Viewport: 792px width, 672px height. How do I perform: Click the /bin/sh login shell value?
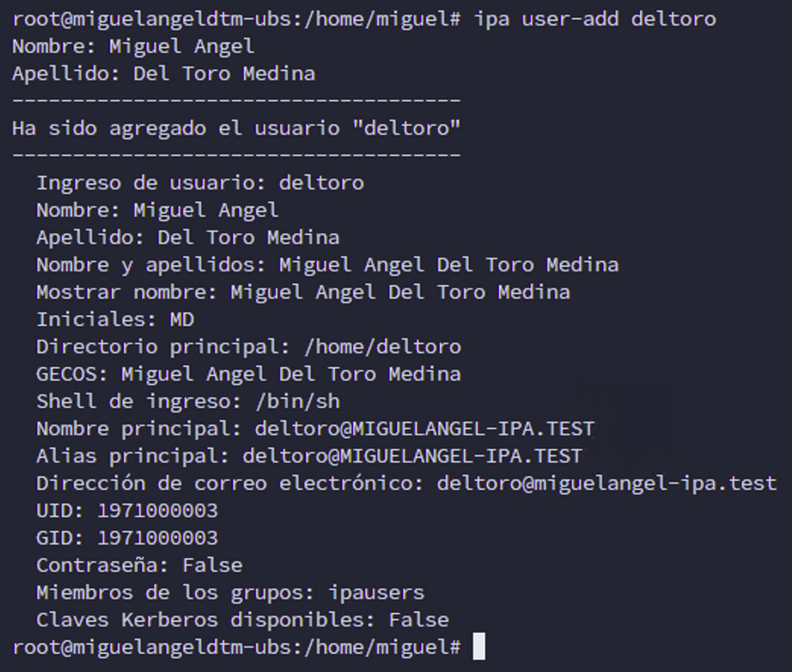(298, 401)
